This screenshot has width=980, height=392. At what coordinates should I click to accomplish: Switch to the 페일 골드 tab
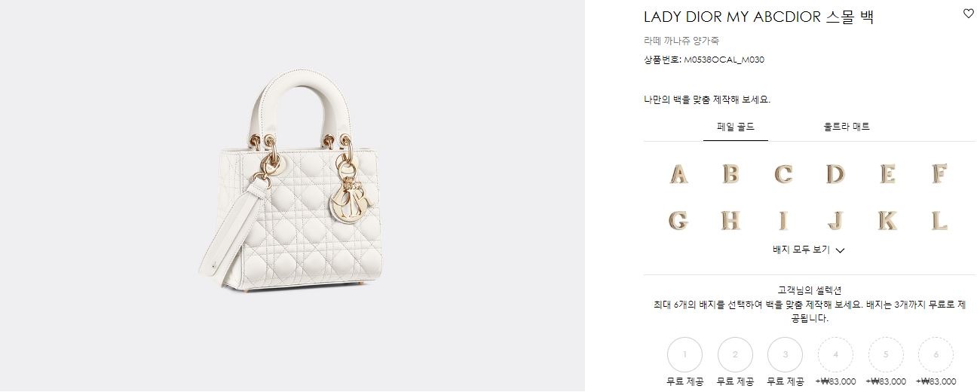(736, 127)
